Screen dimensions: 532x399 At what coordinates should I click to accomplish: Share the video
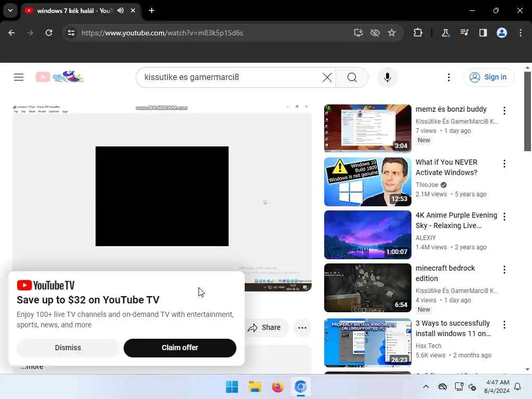[x=266, y=328]
